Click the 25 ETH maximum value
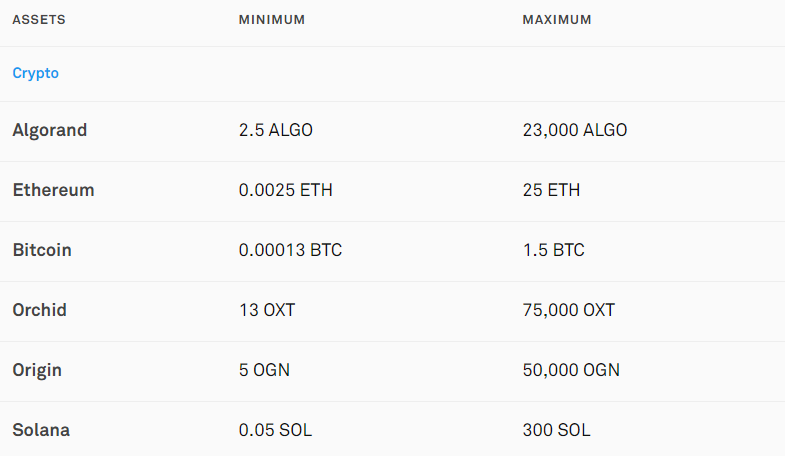The height and width of the screenshot is (456, 785). [x=551, y=190]
